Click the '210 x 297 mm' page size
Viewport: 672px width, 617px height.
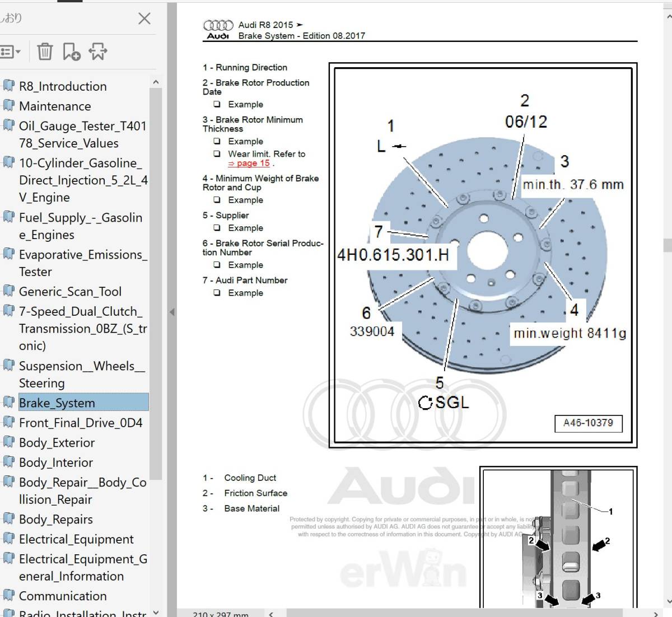click(x=221, y=614)
